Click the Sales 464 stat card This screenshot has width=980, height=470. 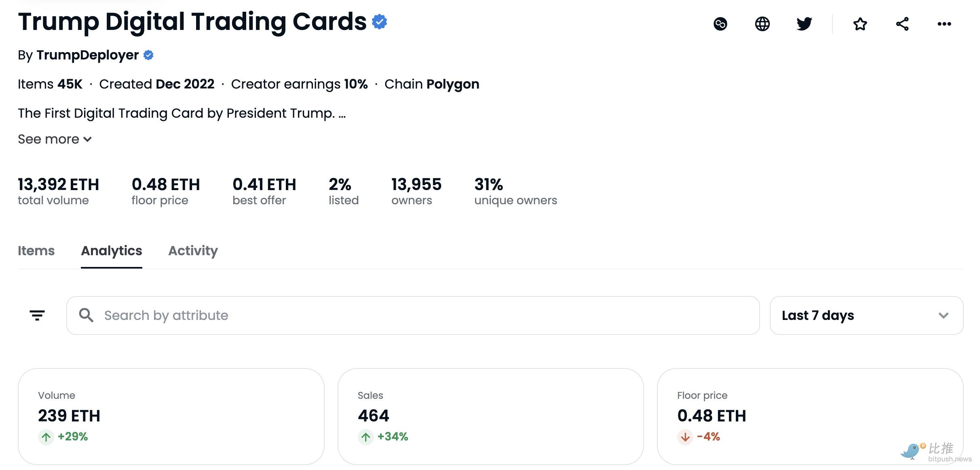[490, 416]
